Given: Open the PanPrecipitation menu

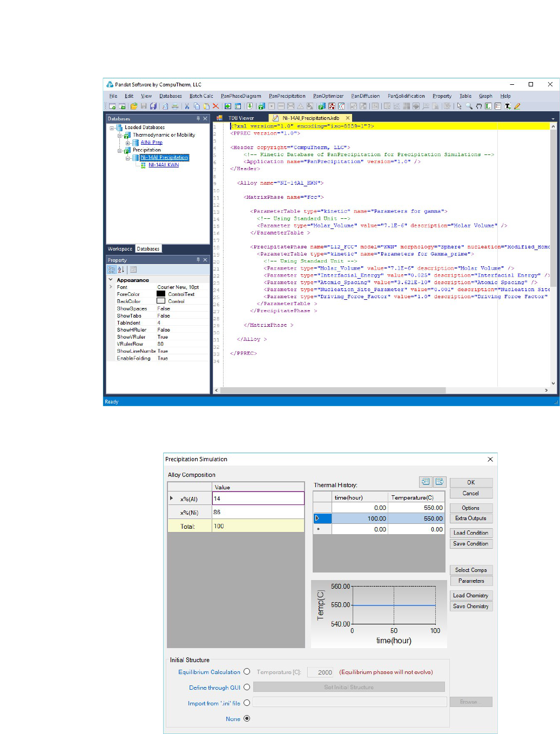Looking at the screenshot, I should pos(287,96).
